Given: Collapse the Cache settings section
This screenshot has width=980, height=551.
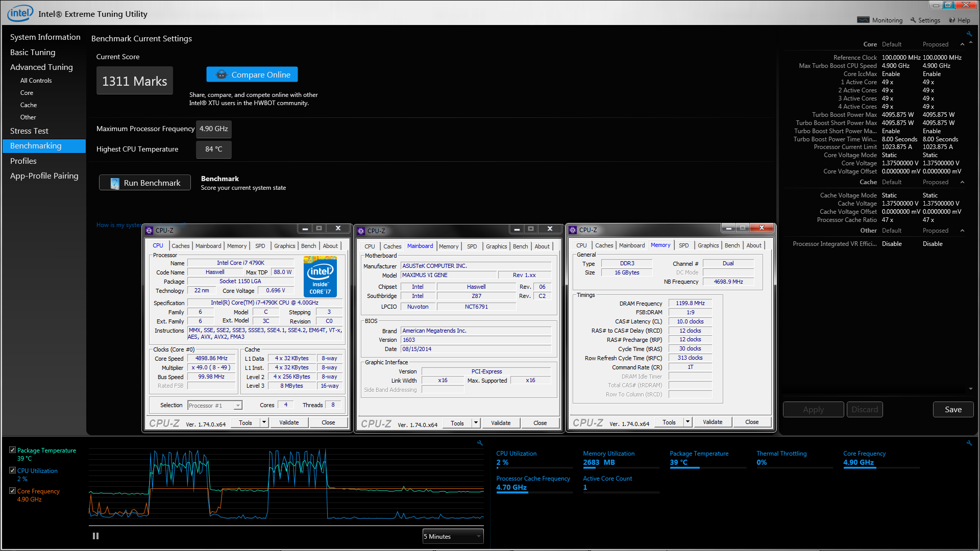Looking at the screenshot, I should (962, 182).
